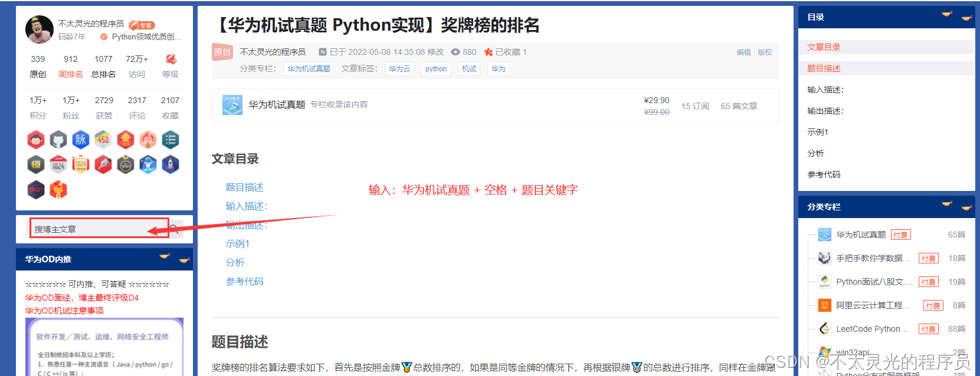Click the blue astronaut achievement badge

[x=148, y=164]
